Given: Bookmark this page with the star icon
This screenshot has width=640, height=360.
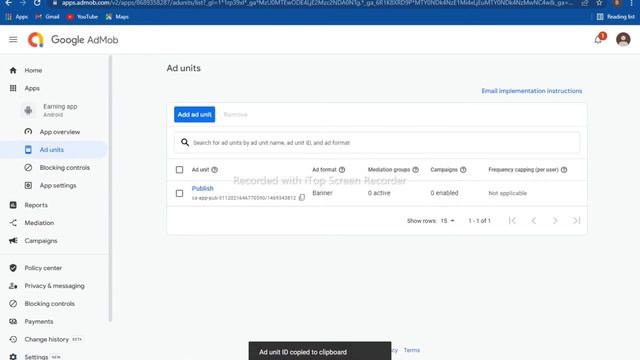Looking at the screenshot, I should click(x=599, y=3).
